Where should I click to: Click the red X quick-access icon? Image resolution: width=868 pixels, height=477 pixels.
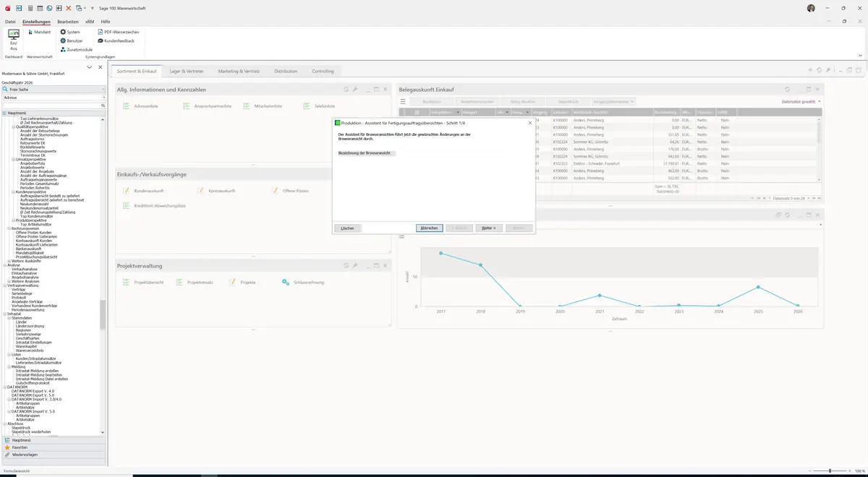[x=69, y=7]
